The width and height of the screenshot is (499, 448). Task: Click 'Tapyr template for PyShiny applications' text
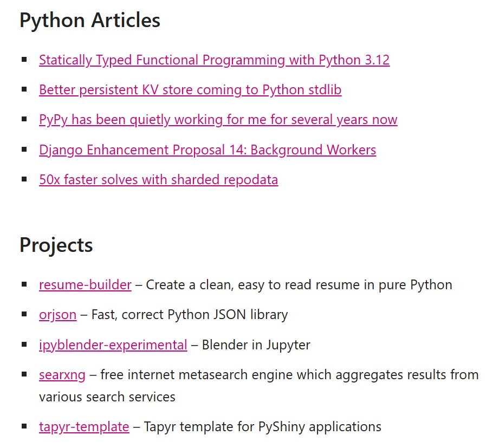point(263,427)
